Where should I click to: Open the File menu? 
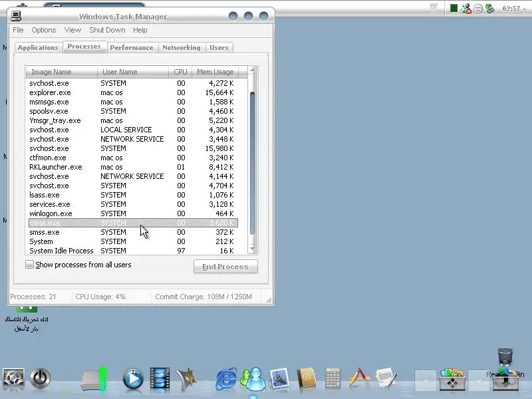coord(18,30)
